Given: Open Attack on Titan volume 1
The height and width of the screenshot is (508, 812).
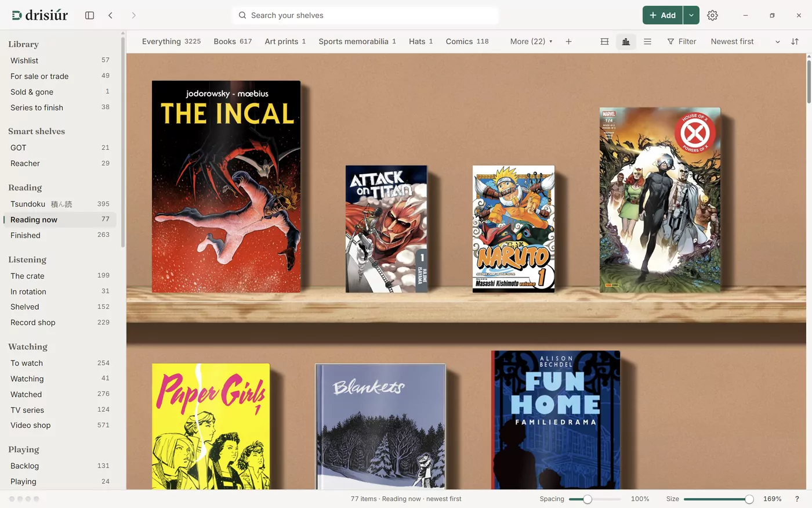Looking at the screenshot, I should click(386, 229).
